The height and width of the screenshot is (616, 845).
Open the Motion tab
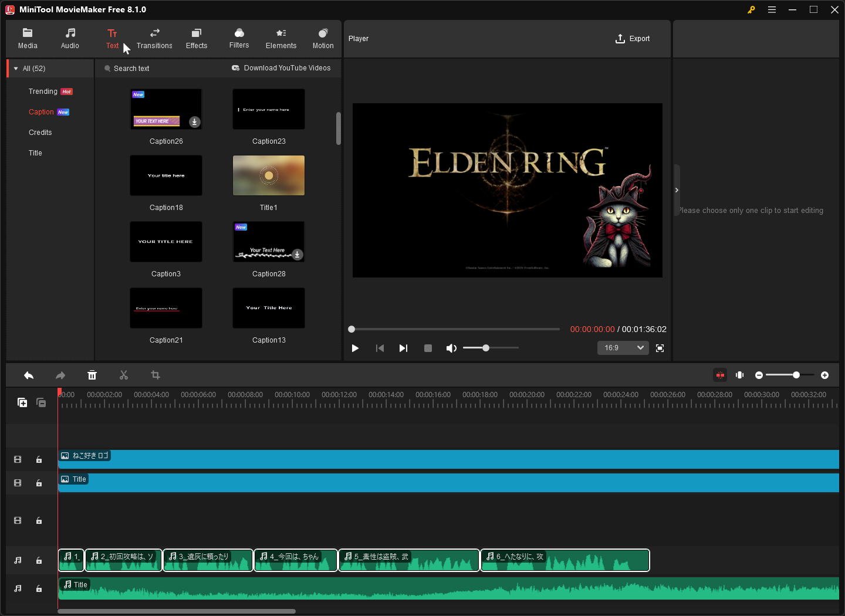click(323, 39)
